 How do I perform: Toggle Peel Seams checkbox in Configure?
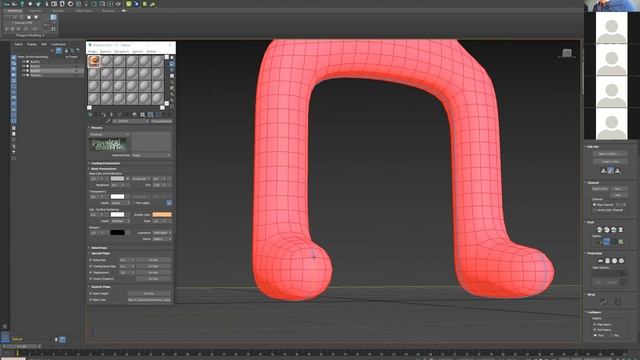click(x=594, y=330)
